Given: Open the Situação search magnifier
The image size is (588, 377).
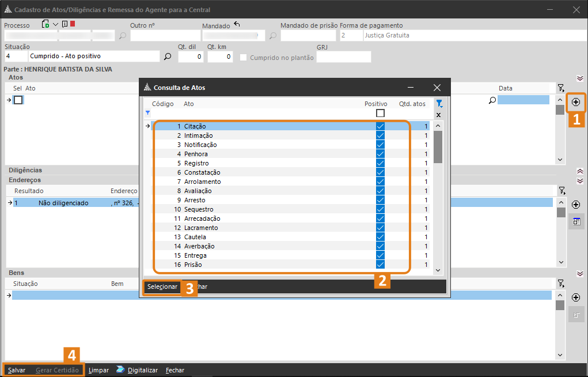Looking at the screenshot, I should (x=168, y=56).
